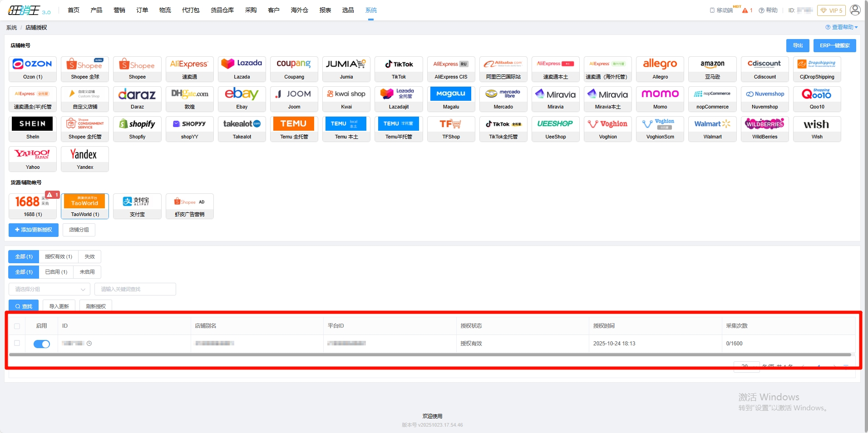This screenshot has height=433, width=868.
Task: Open the page size selector in pagination
Action: click(x=746, y=366)
